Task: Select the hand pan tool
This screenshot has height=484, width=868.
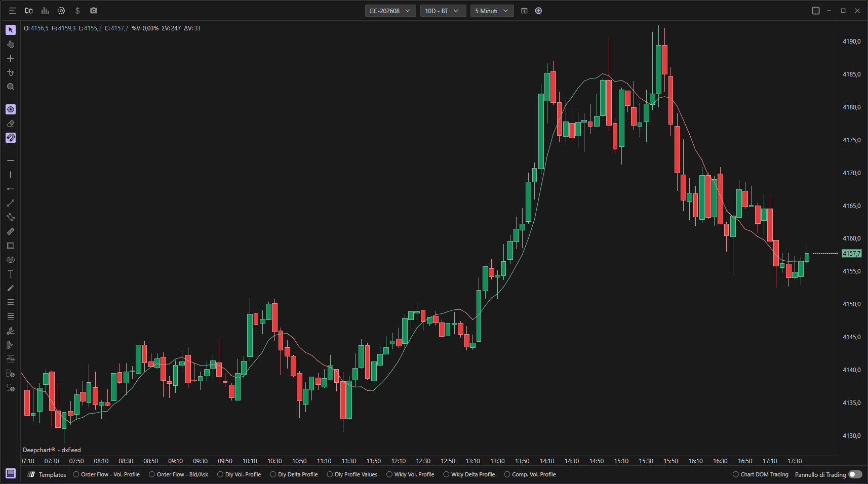Action: [x=11, y=44]
